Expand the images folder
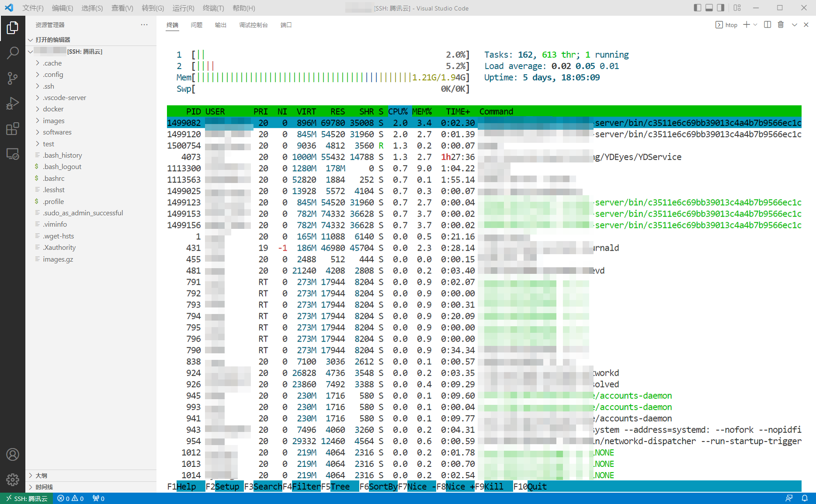This screenshot has width=816, height=504. [91, 121]
